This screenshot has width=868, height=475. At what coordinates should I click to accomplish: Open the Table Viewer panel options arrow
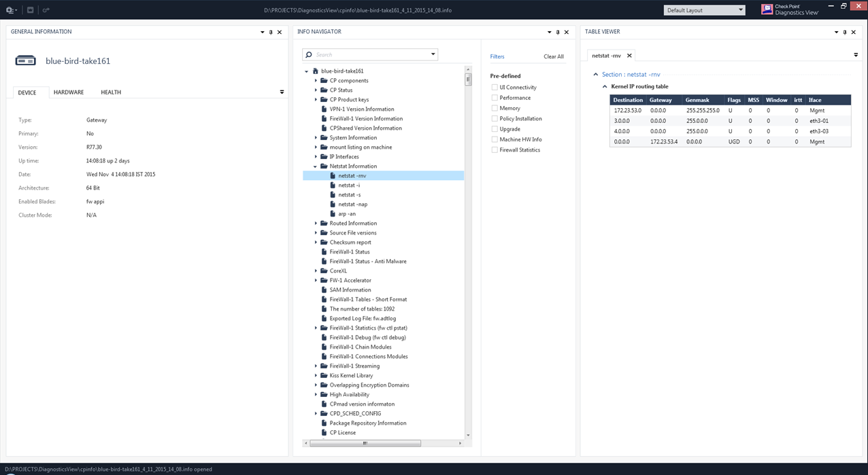pyautogui.click(x=837, y=32)
